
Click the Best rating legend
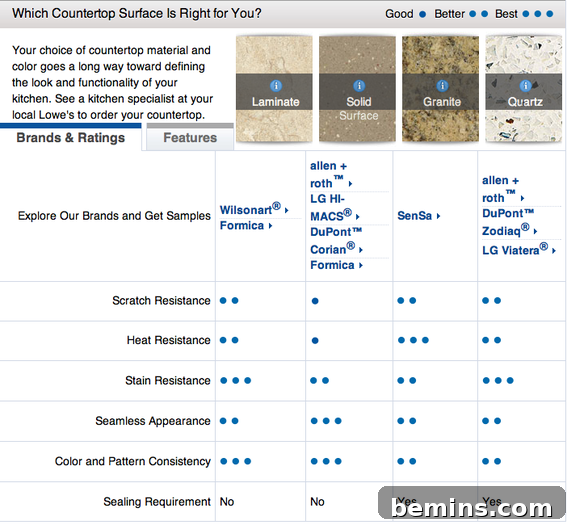[x=524, y=14]
